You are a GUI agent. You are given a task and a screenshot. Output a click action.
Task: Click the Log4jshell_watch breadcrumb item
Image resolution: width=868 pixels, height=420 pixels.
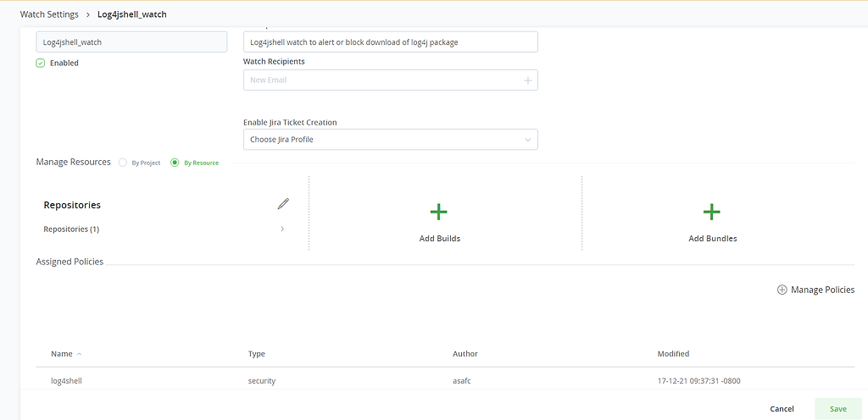(x=131, y=14)
